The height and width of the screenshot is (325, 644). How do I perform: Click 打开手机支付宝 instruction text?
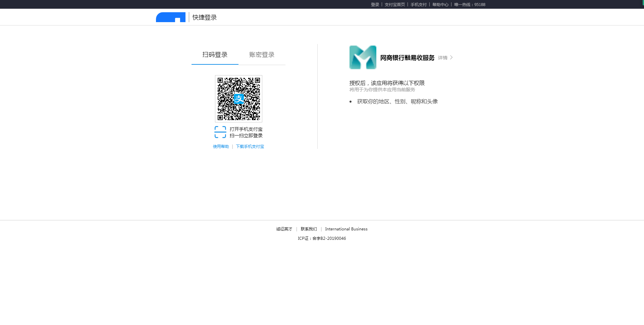coord(246,129)
